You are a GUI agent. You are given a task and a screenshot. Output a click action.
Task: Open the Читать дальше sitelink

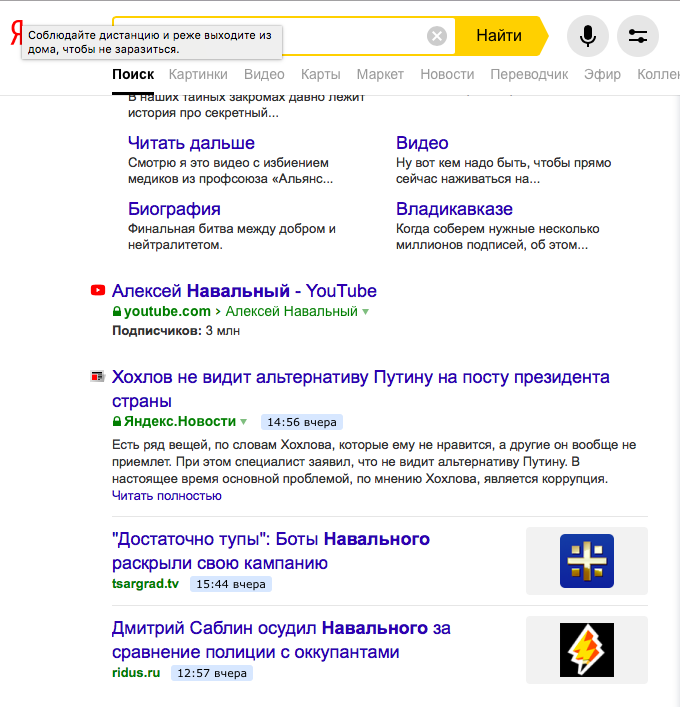click(x=191, y=143)
